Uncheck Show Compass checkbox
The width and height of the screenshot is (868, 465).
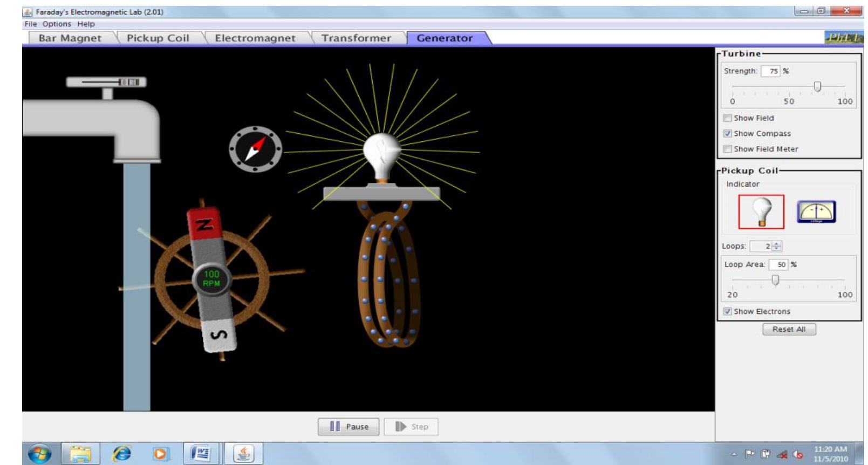(728, 133)
